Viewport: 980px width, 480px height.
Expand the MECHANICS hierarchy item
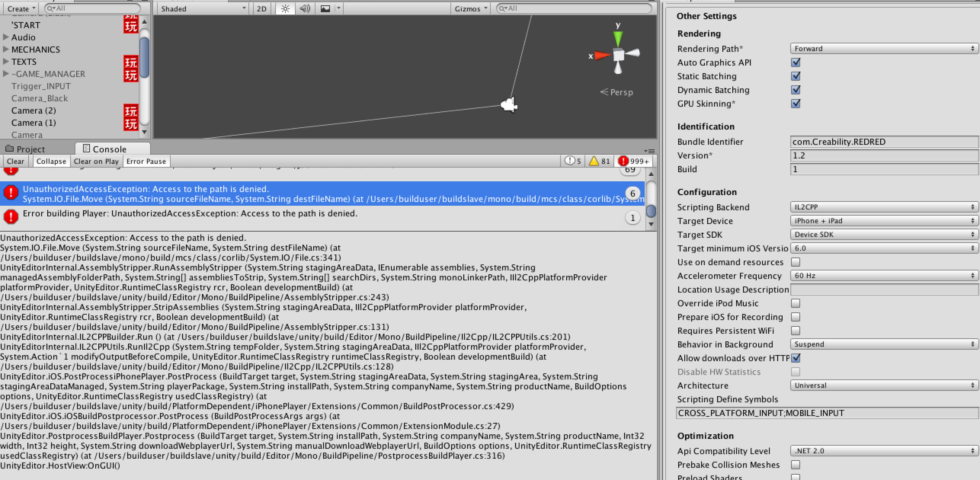coord(6,49)
